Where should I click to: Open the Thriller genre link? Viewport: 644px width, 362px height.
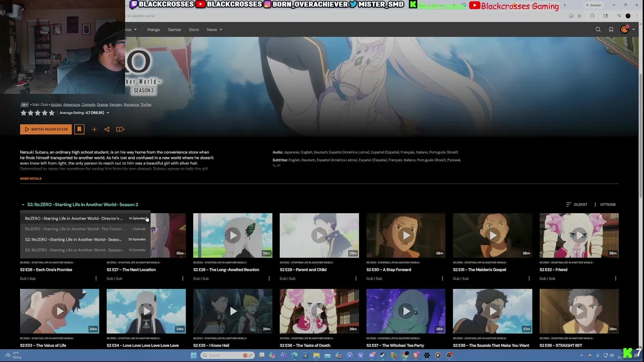point(146,105)
